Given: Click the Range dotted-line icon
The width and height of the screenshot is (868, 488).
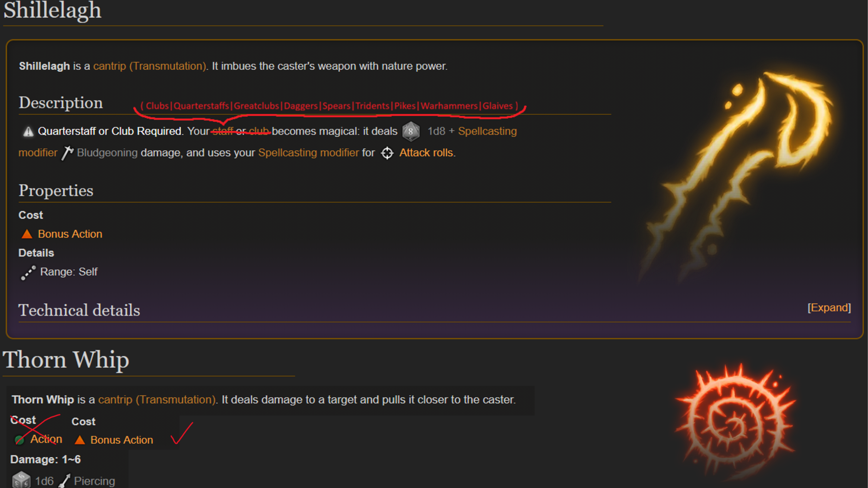Looking at the screenshot, I should click(28, 273).
